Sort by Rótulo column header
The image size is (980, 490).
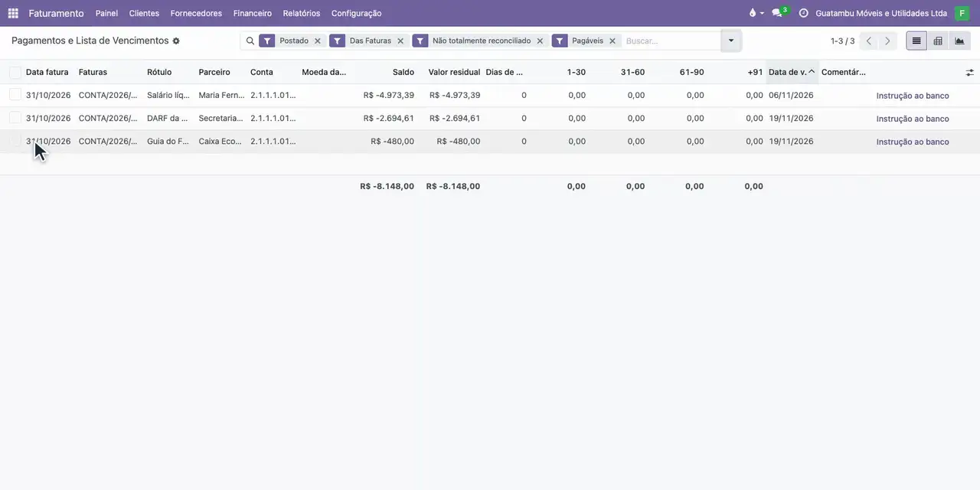coord(159,72)
